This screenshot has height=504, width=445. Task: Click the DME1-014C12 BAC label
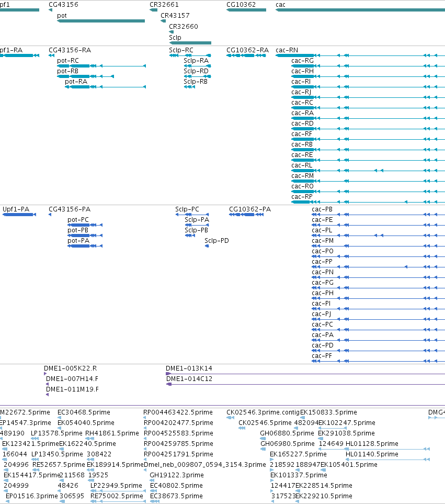point(189,378)
